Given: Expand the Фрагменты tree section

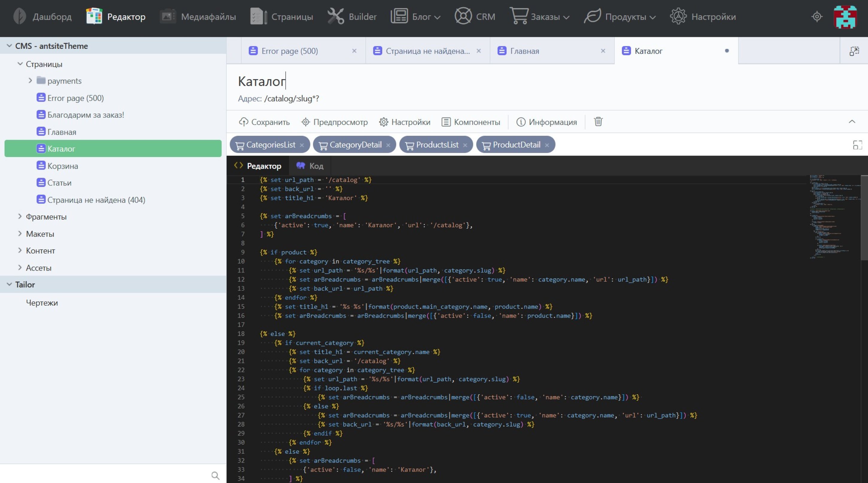Looking at the screenshot, I should click(x=20, y=217).
